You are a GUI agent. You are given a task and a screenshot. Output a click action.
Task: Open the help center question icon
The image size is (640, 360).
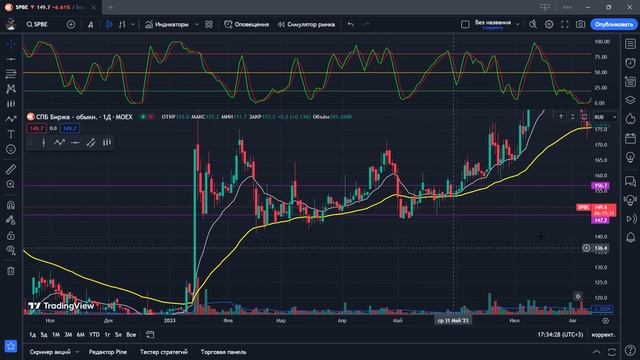pyautogui.click(x=630, y=350)
